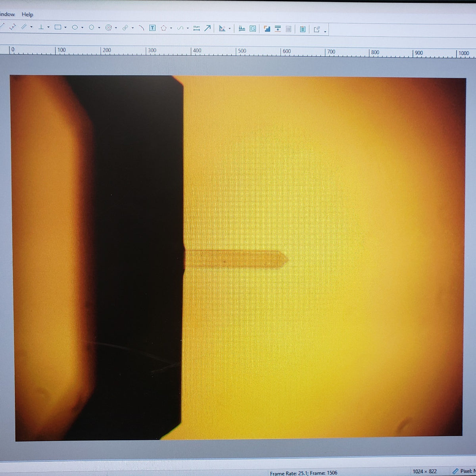Toggle the grid overlay icon
The height and width of the screenshot is (476, 476).
252,29
